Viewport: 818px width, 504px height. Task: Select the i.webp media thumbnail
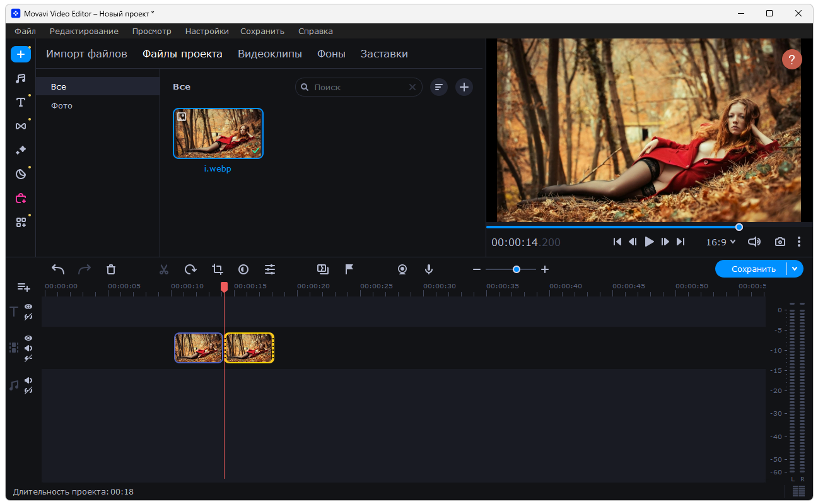tap(218, 133)
